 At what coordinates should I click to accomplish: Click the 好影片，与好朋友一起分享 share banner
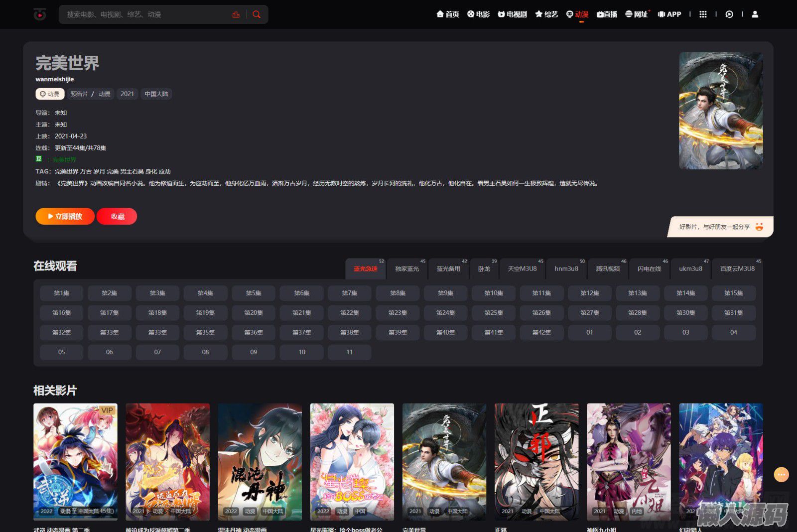pos(720,227)
